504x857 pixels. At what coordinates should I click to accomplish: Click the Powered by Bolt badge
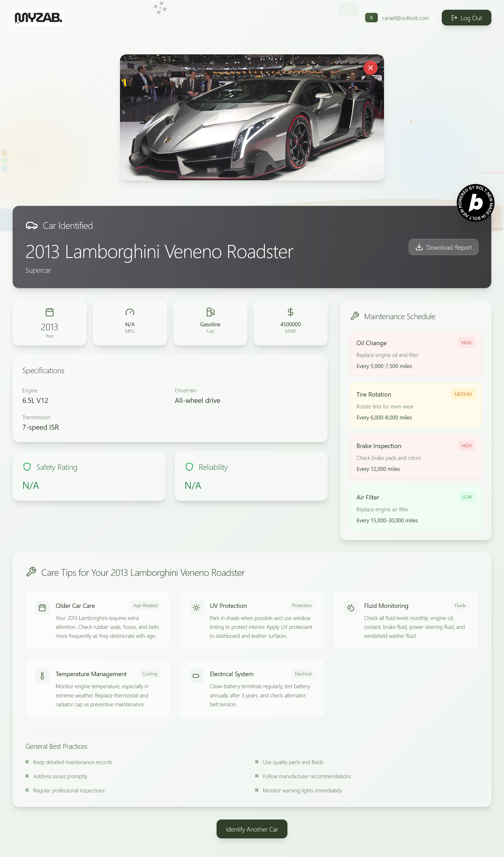(x=475, y=203)
